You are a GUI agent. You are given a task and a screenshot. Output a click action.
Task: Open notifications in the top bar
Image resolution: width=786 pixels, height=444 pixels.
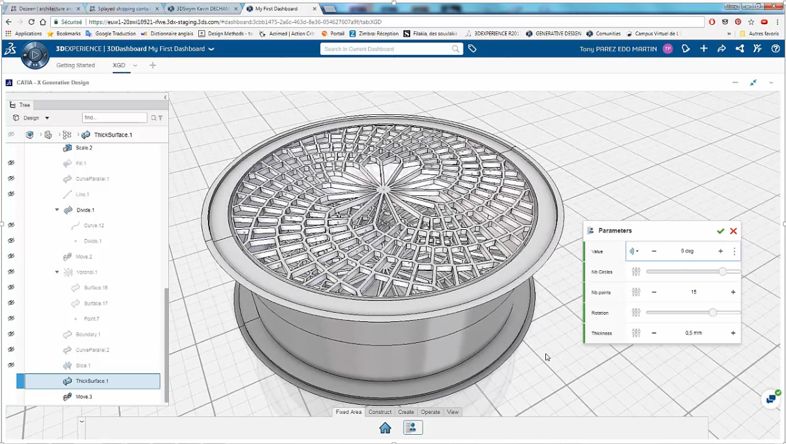(x=685, y=49)
